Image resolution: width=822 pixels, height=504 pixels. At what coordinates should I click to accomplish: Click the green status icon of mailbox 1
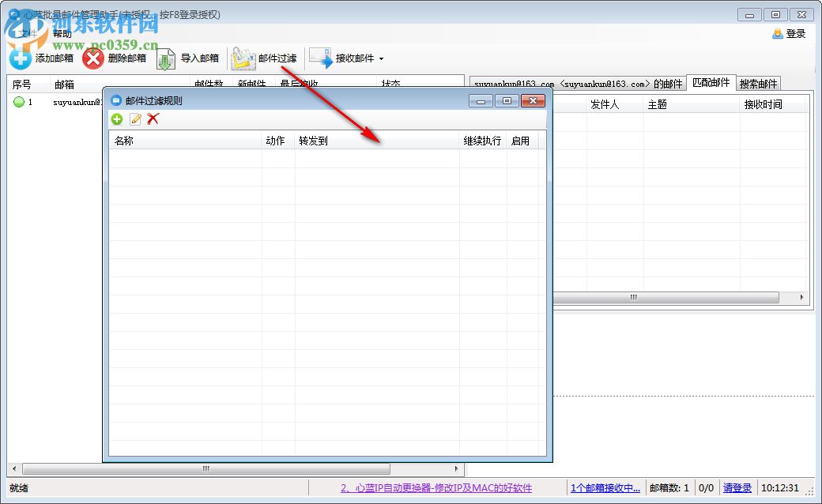click(19, 102)
